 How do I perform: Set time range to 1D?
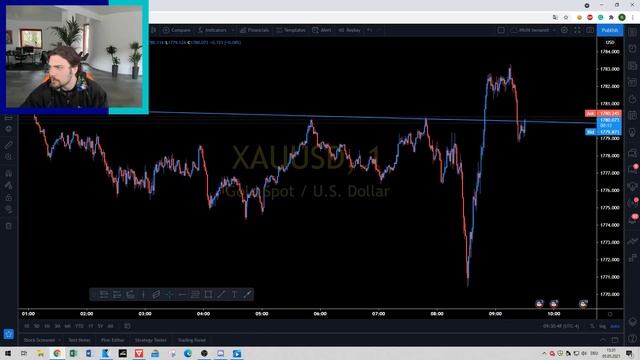click(27, 326)
